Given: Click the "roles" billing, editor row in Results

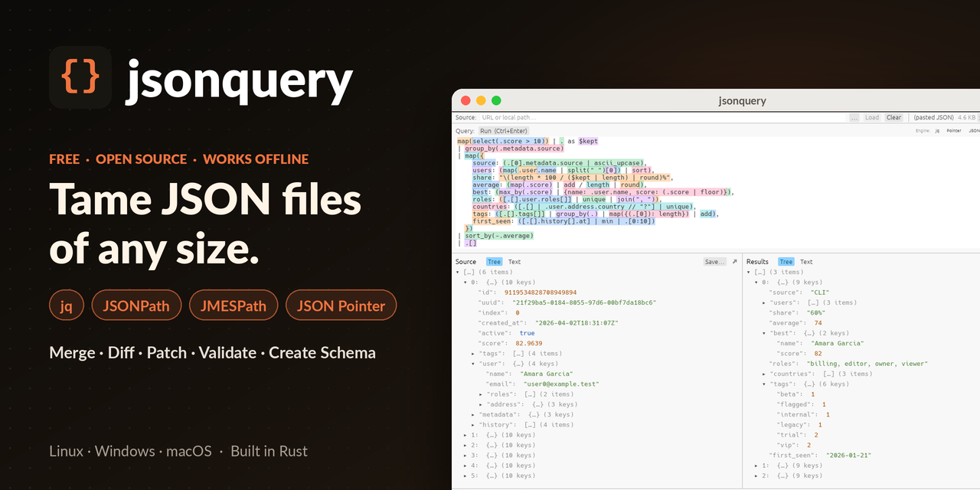Looking at the screenshot, I should coord(848,364).
